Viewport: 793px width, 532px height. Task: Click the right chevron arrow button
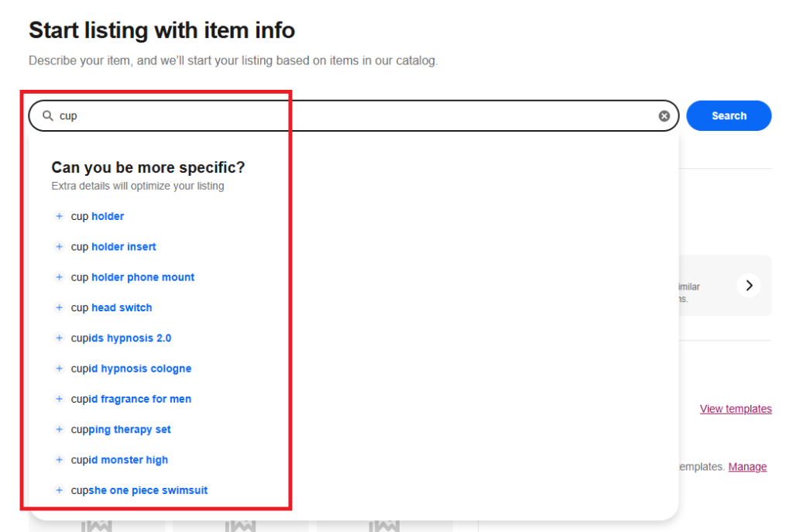[749, 286]
